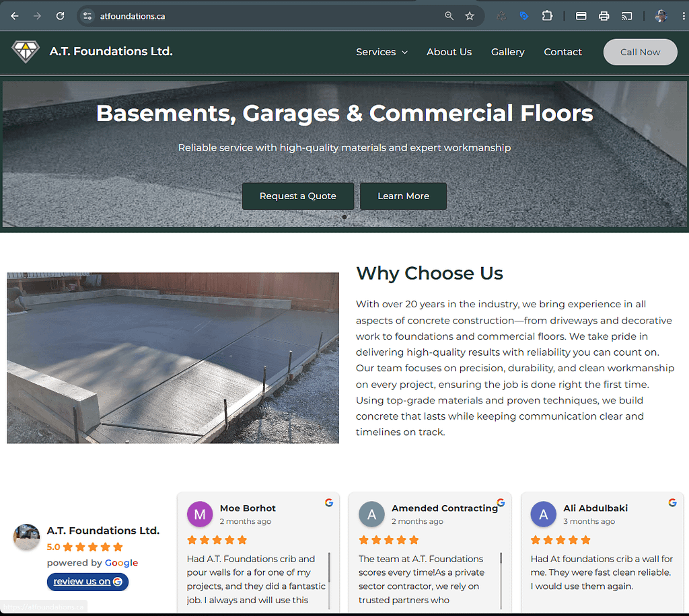Click the scrollbar in Moe Borhot's review

tap(329, 580)
